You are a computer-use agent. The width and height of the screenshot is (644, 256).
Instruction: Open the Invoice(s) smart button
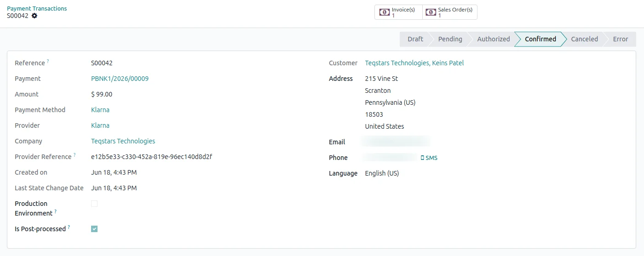(x=398, y=12)
